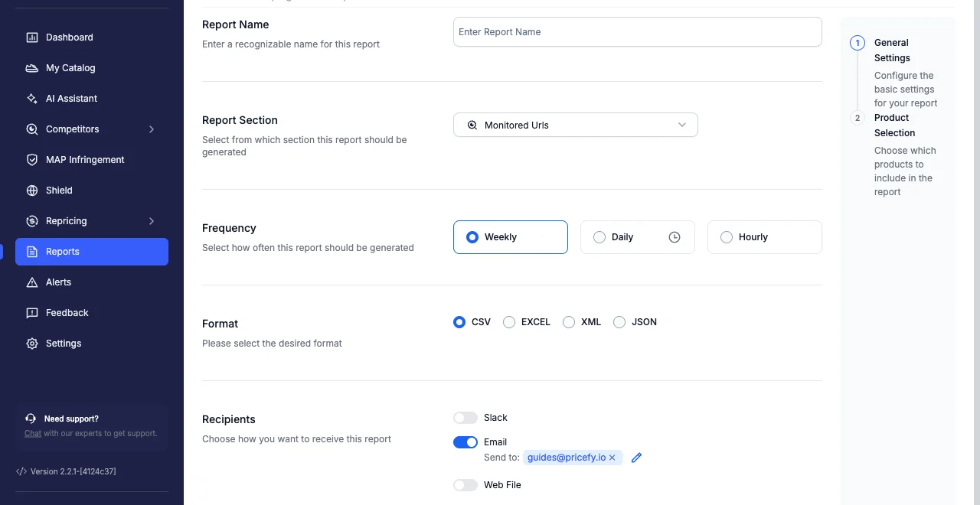
Task: Choose EXCEL format
Action: coord(509,322)
